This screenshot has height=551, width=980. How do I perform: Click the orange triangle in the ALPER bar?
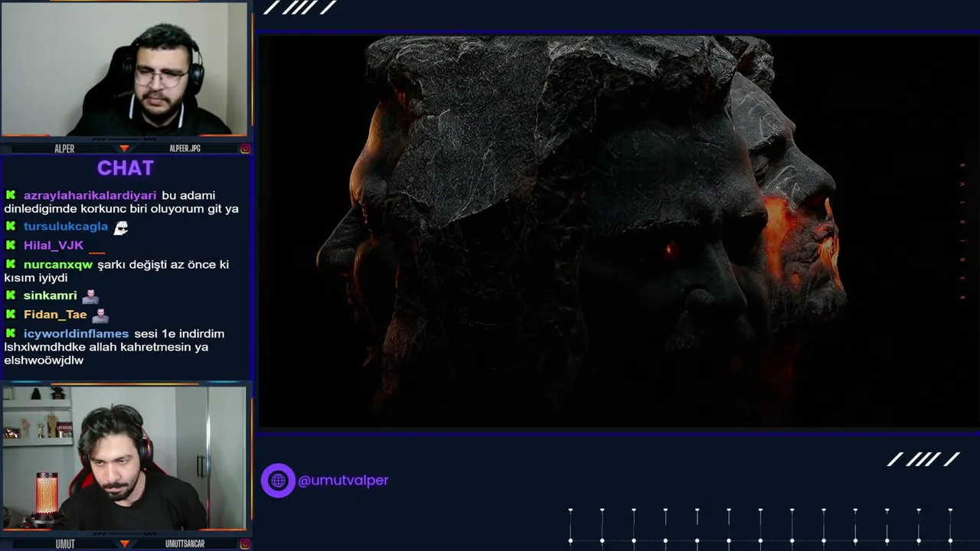coord(124,148)
